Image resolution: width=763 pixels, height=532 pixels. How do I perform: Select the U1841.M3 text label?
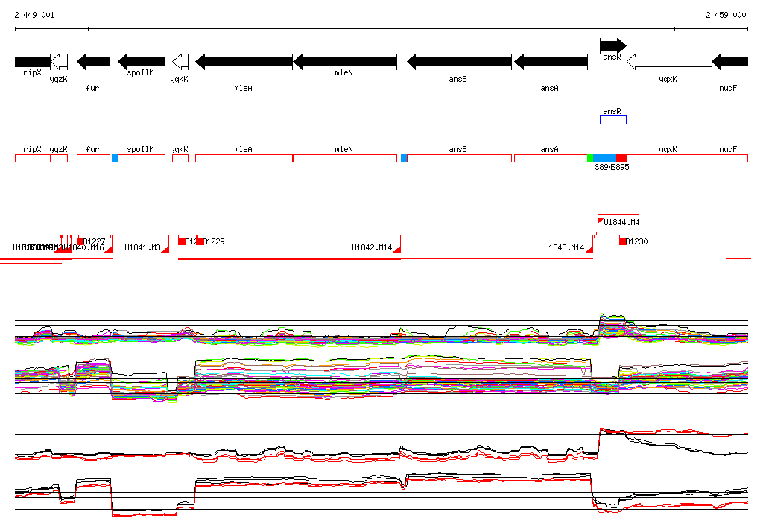click(142, 248)
